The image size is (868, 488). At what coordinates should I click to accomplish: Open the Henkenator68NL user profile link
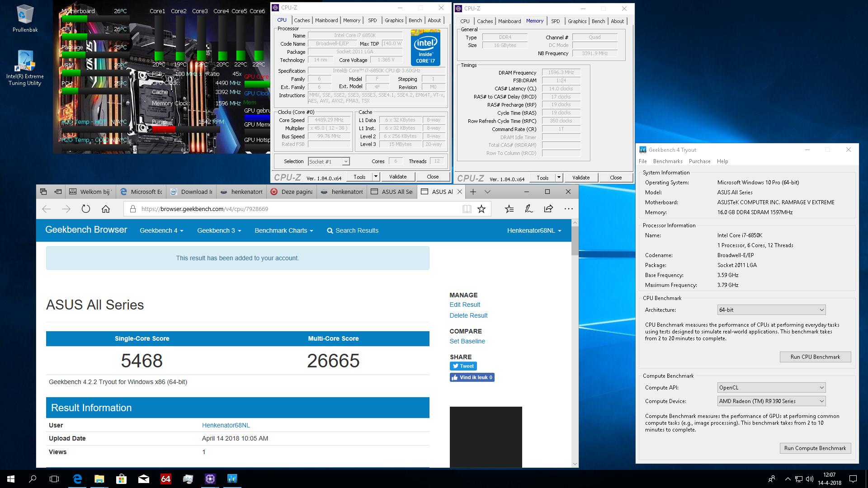point(226,425)
